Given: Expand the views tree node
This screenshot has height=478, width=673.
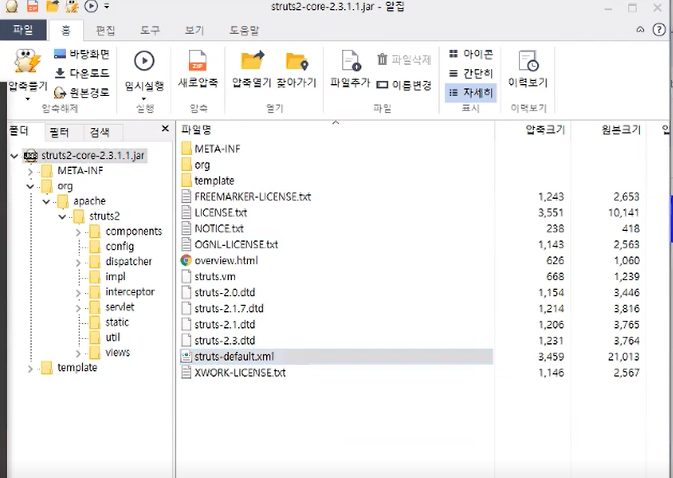Looking at the screenshot, I should pos(78,353).
